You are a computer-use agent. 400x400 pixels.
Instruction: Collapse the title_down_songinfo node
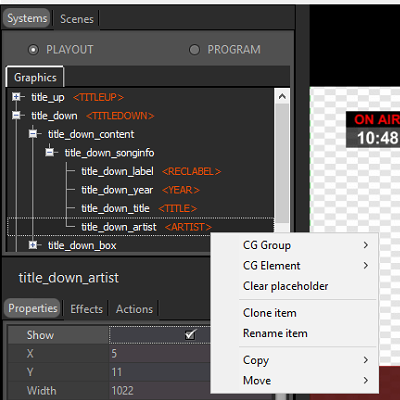[49, 153]
